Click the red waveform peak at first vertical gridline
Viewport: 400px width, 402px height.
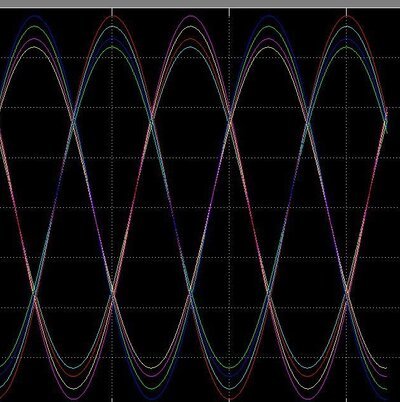(113, 16)
